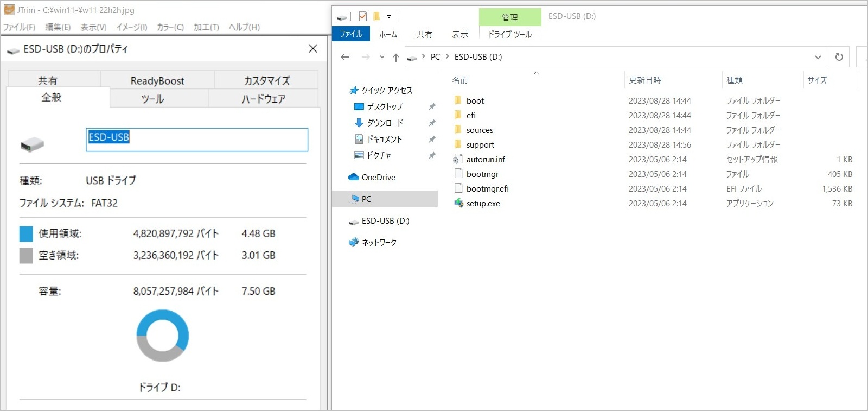Click the Network icon in the sidebar

coord(354,242)
